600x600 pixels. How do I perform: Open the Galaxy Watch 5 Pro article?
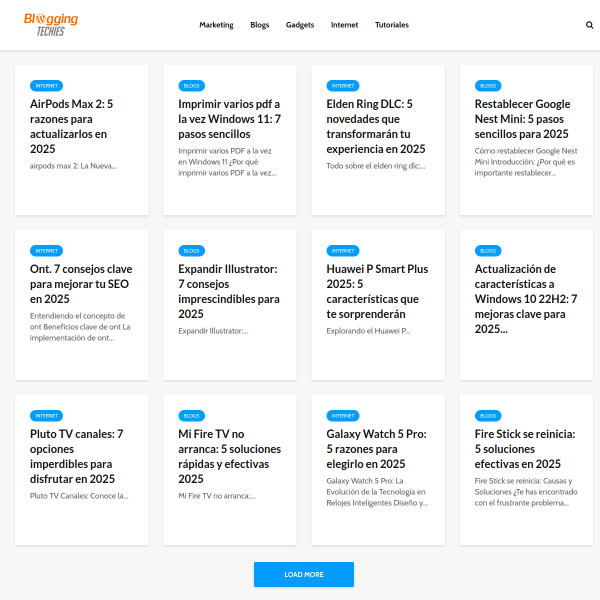click(377, 449)
